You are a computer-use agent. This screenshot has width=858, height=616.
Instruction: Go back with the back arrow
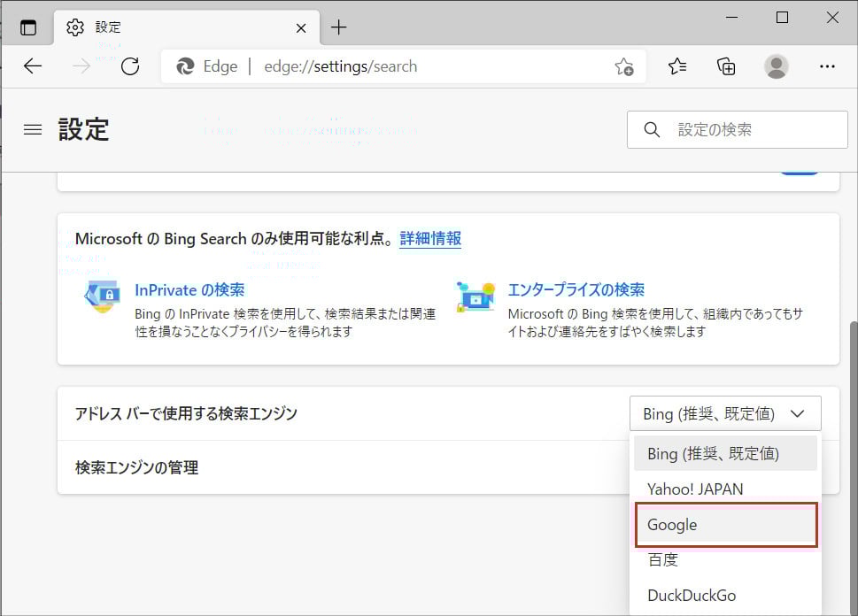(33, 66)
